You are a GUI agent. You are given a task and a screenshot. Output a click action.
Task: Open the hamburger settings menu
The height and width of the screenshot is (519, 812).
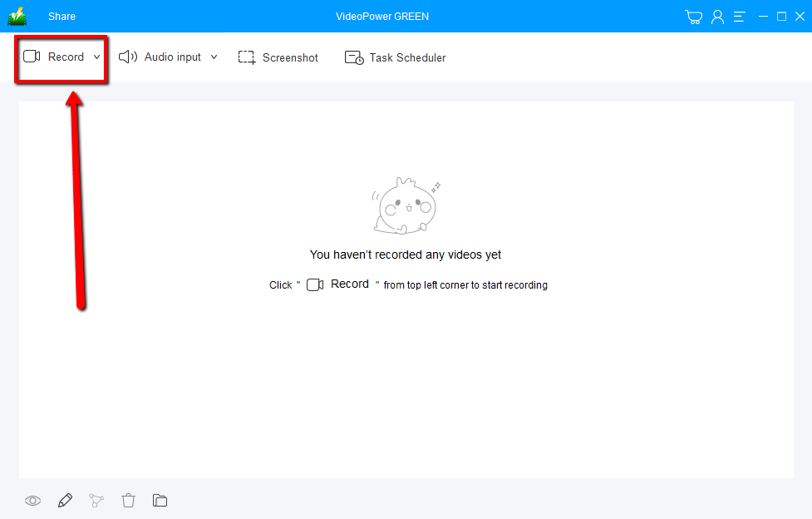(739, 16)
